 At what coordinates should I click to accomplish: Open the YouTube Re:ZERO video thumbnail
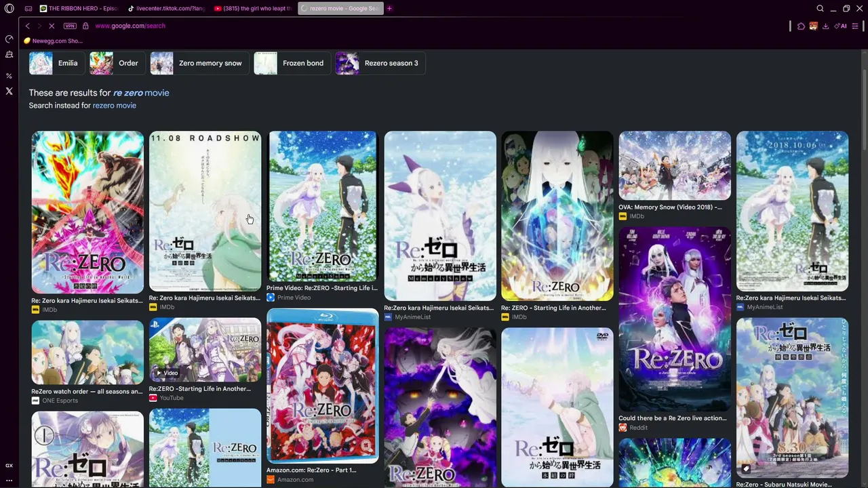tap(205, 350)
